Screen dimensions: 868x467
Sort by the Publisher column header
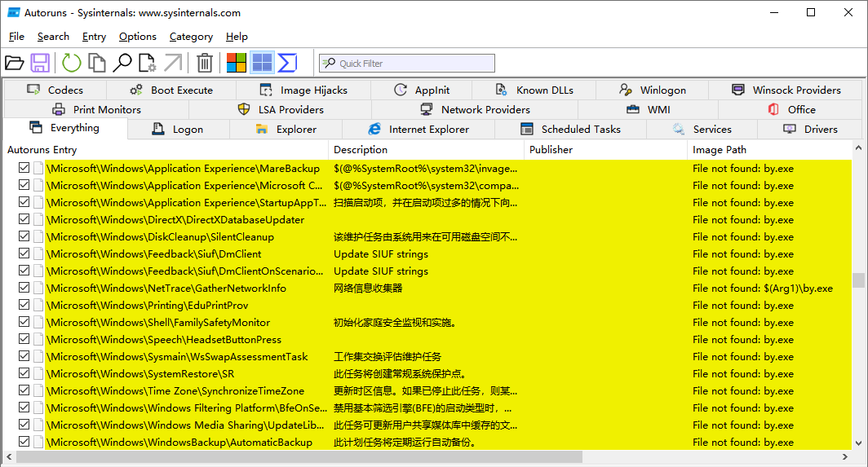(x=551, y=149)
